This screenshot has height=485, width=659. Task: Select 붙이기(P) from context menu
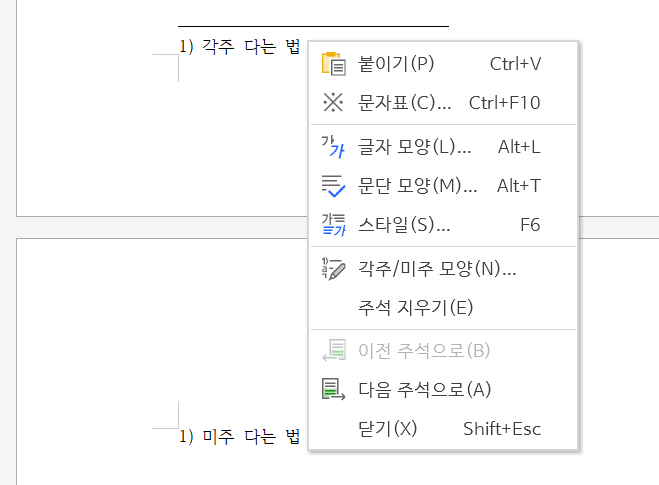pyautogui.click(x=443, y=64)
